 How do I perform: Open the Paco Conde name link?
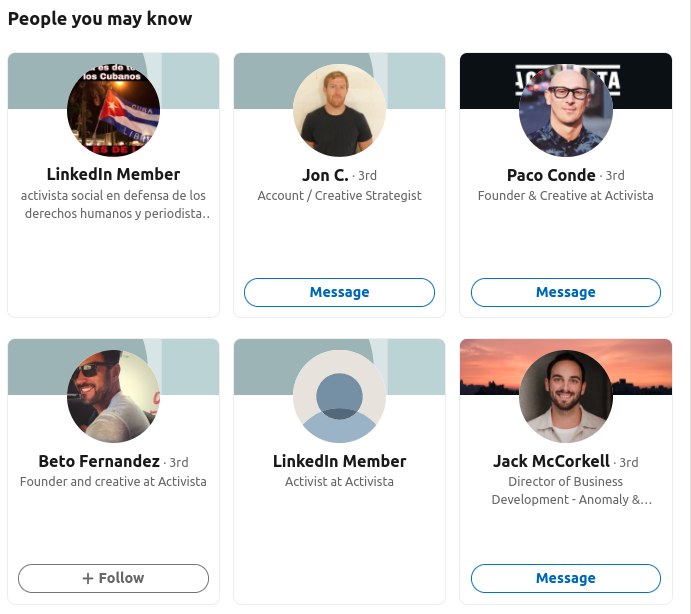pos(551,175)
